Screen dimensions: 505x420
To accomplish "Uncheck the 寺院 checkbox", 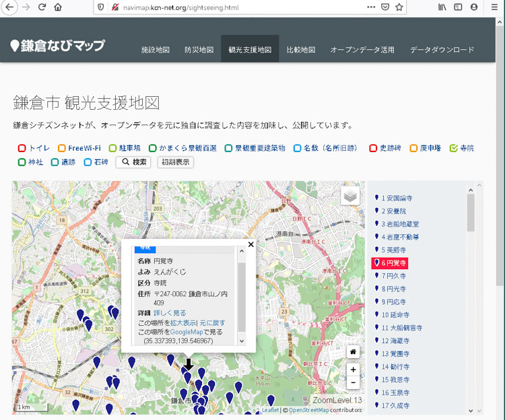I will click(x=453, y=148).
